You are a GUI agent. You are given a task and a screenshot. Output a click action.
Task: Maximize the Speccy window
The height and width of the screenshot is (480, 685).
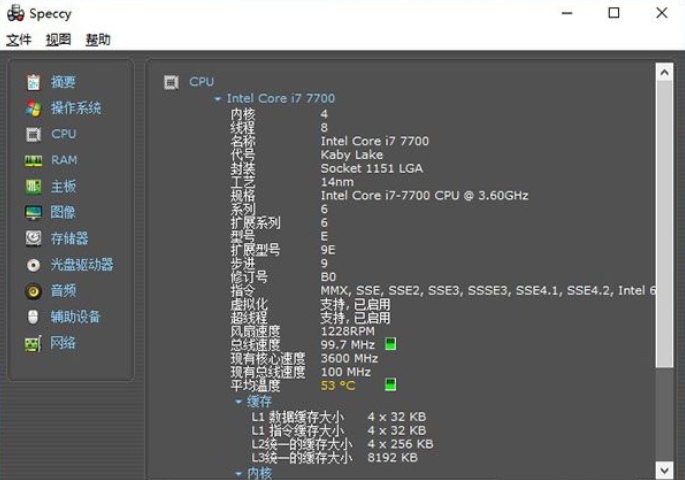tap(614, 13)
